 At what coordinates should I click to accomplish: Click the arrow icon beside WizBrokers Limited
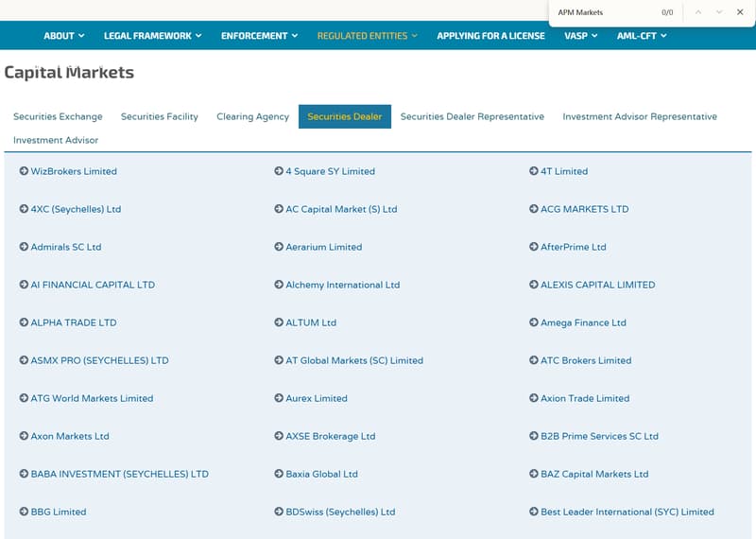click(x=24, y=171)
